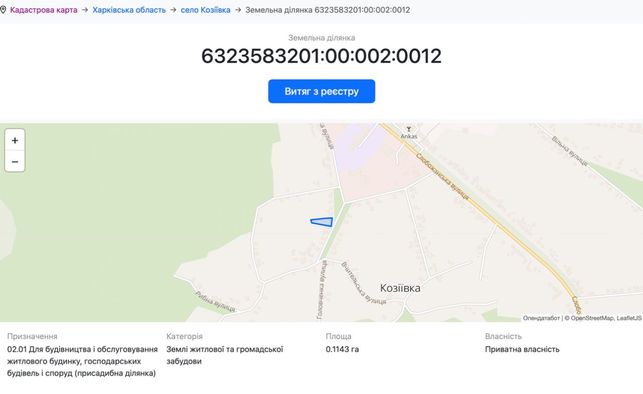Click the Приватна власність ownership value
Viewport: 643px width, 394px height.
(522, 349)
